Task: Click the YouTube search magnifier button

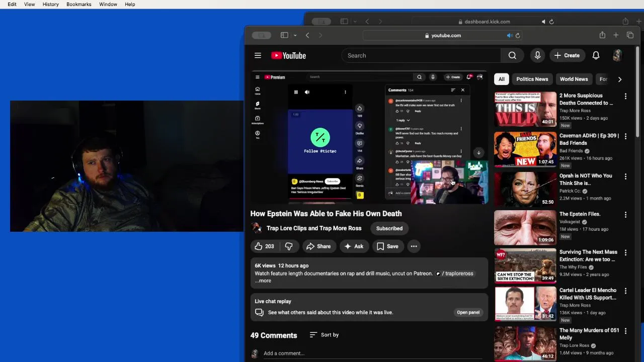Action: tap(512, 55)
